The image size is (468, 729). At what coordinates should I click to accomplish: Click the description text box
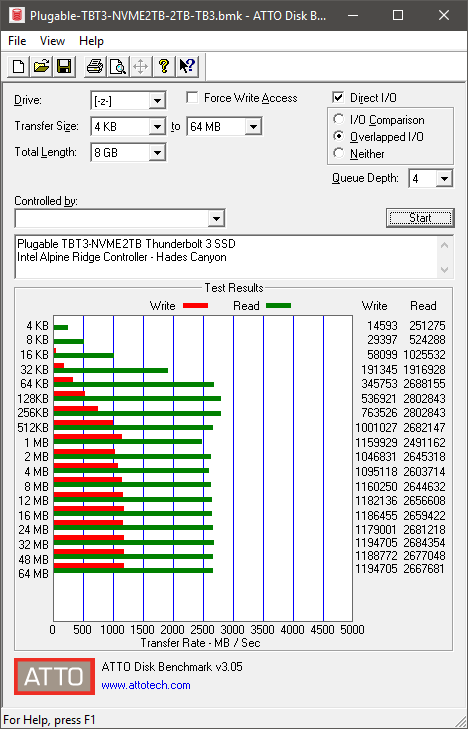tap(227, 257)
